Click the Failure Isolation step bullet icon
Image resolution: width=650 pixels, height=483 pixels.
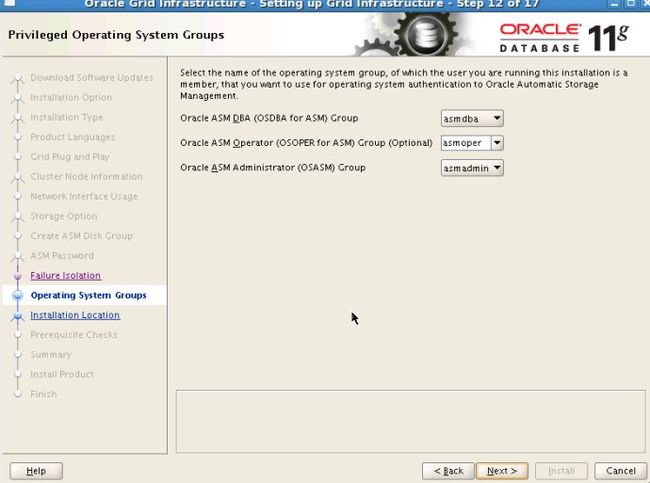(17, 276)
